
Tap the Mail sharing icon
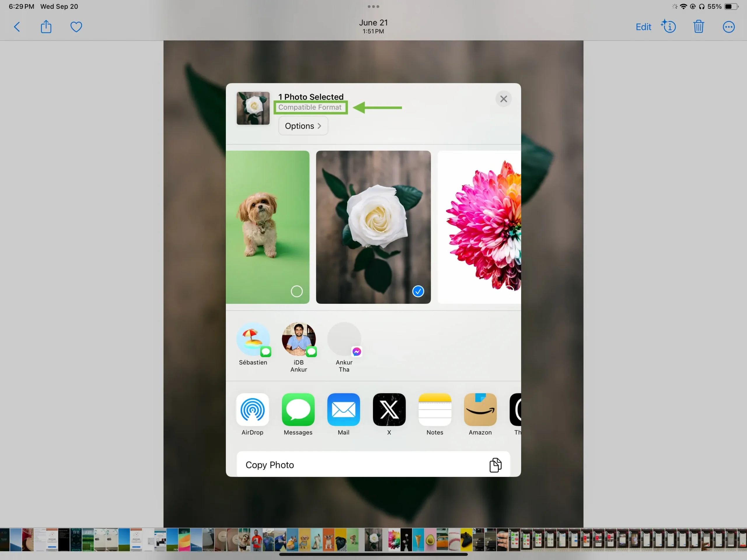343,409
